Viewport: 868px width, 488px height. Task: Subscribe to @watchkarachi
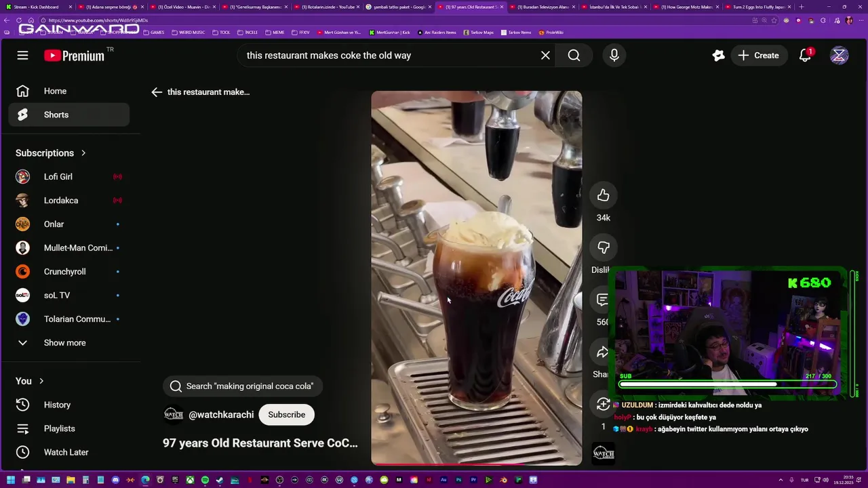[x=286, y=415]
